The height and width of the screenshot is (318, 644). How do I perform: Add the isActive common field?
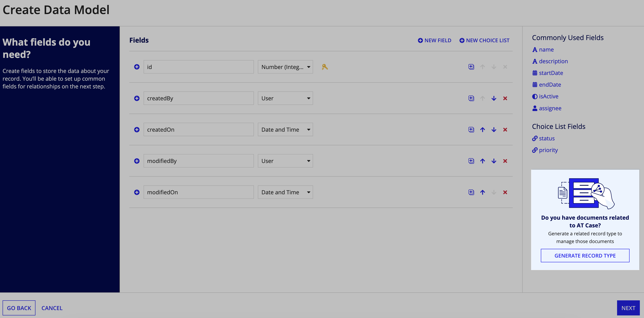pyautogui.click(x=545, y=96)
